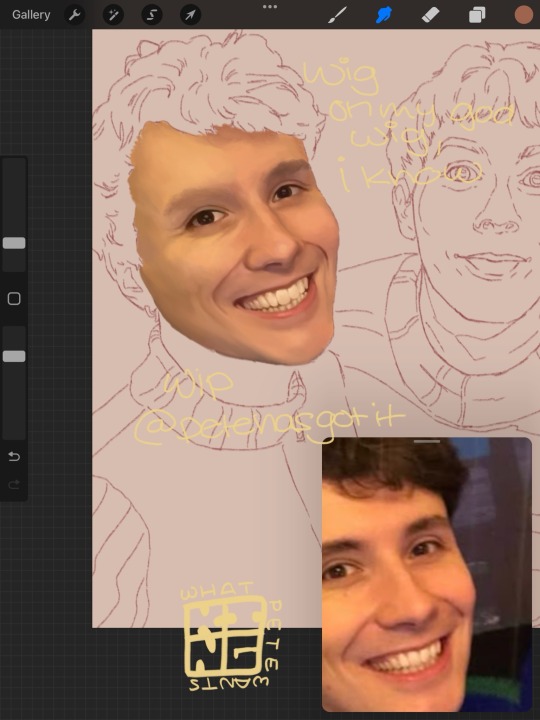Image resolution: width=540 pixels, height=720 pixels.
Task: Tap the painted face on the canvas
Action: (236, 243)
